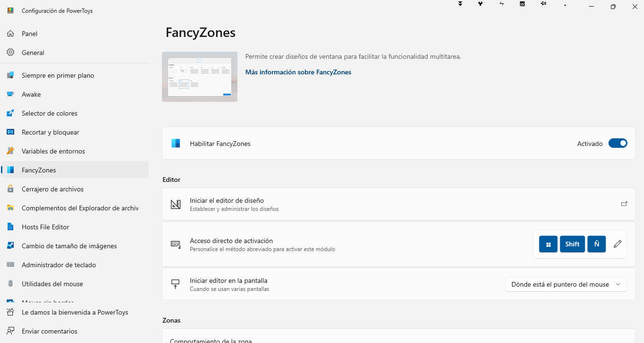Click Enviar comentarios at sidebar bottom
The width and height of the screenshot is (644, 343).
tap(49, 331)
